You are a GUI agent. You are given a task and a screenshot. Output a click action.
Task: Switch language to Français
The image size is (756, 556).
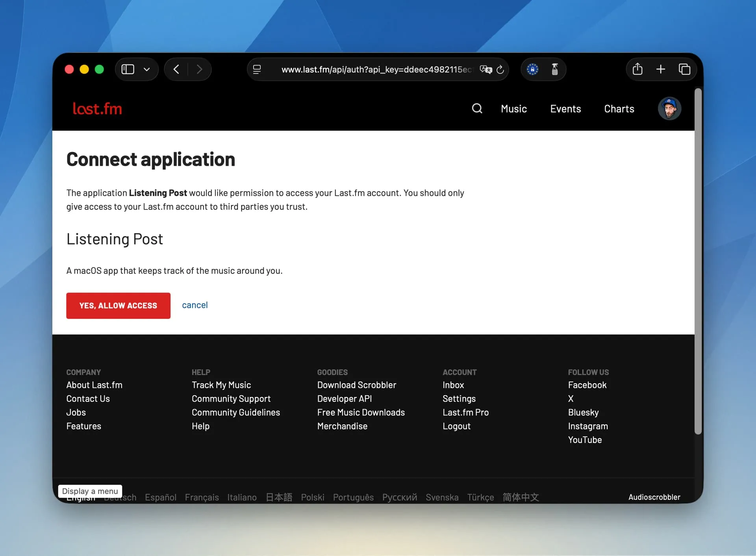pyautogui.click(x=202, y=497)
